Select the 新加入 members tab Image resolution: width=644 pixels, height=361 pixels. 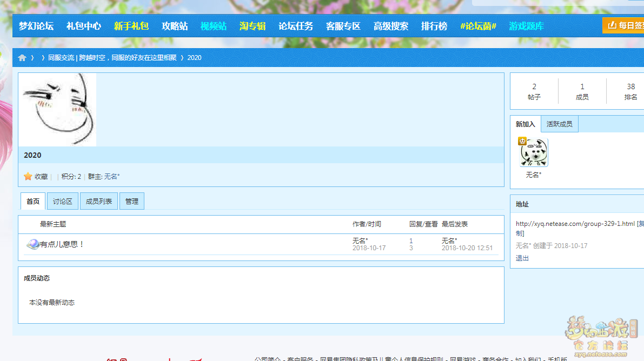[x=525, y=124]
